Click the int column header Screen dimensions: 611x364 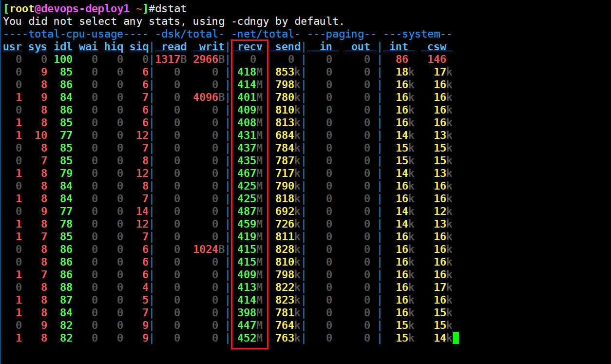(399, 47)
